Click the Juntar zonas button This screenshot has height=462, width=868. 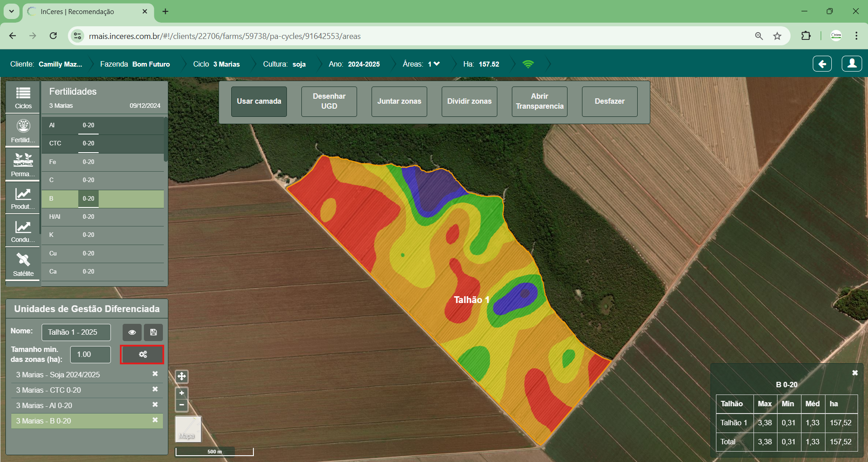pos(399,101)
